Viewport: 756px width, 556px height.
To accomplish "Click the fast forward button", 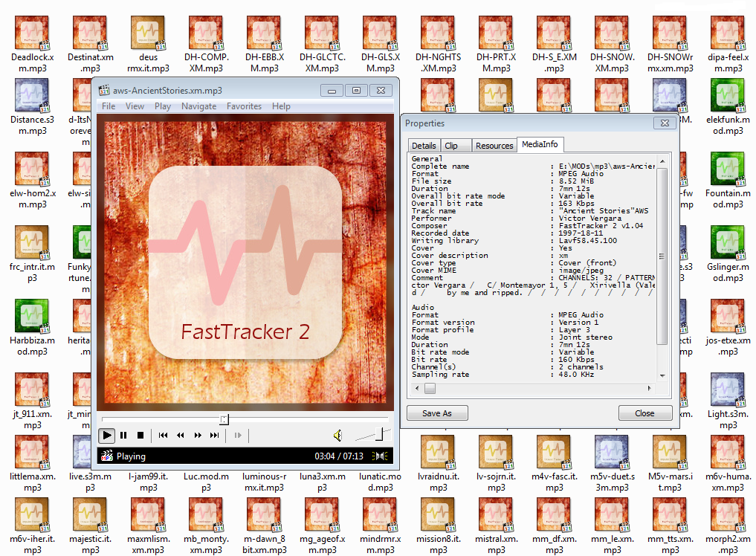I will tap(198, 436).
